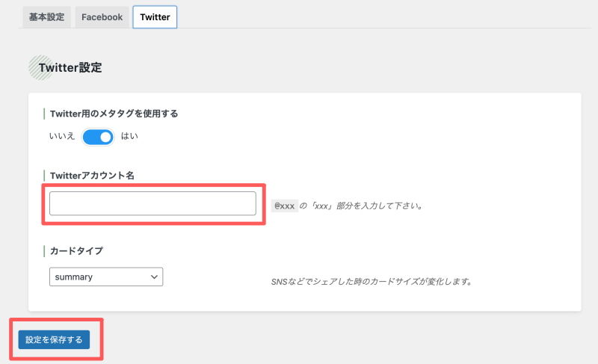Image resolution: width=598 pixels, height=364 pixels.
Task: Click the @xxx code hint
Action: click(x=285, y=206)
